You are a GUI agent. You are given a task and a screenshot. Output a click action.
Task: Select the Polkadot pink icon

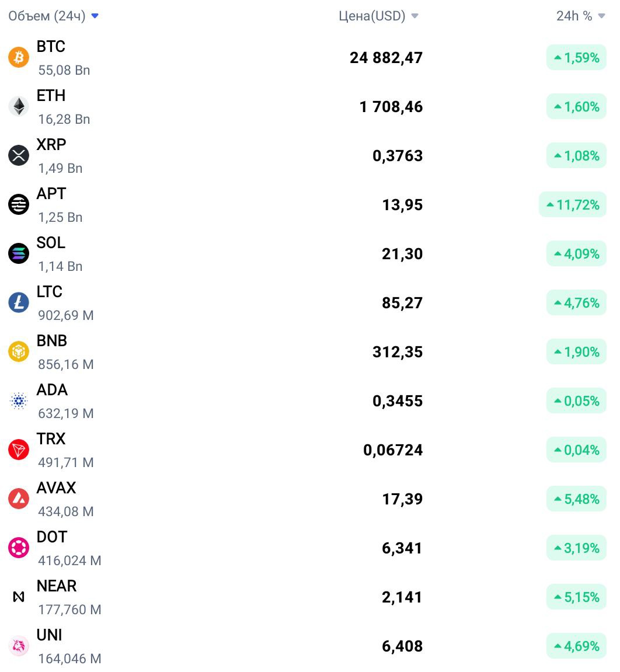click(x=19, y=548)
